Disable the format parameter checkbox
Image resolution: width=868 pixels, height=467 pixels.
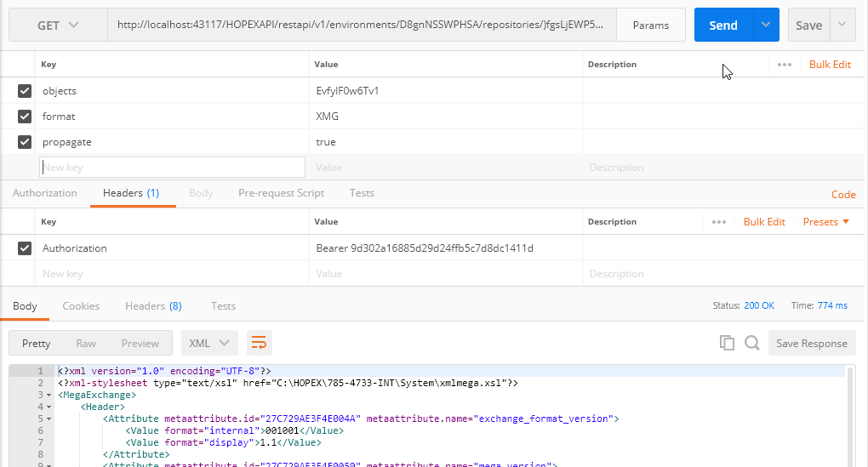click(x=25, y=117)
